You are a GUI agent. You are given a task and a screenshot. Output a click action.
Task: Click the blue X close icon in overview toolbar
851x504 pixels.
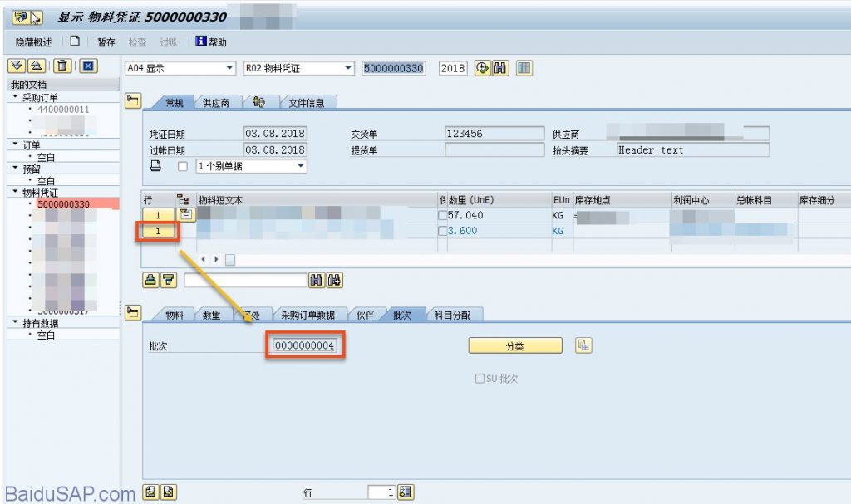point(88,66)
